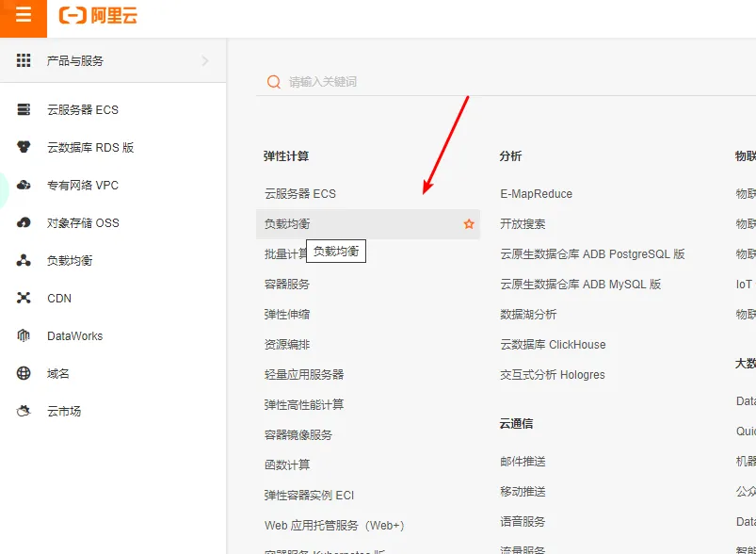Select 容器镜像服务 product link
Image resolution: width=756 pixels, height=554 pixels.
coord(298,434)
